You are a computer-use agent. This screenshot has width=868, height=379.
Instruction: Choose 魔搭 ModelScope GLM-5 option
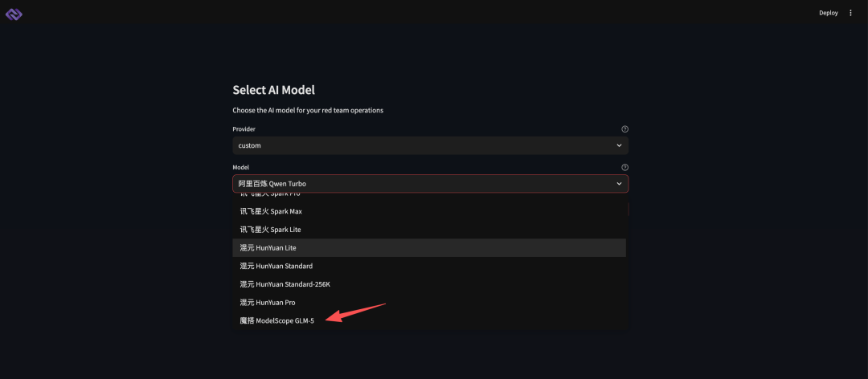[x=276, y=320]
